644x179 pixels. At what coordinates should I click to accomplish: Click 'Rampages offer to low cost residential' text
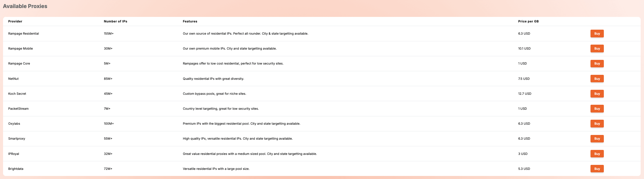coord(233,63)
